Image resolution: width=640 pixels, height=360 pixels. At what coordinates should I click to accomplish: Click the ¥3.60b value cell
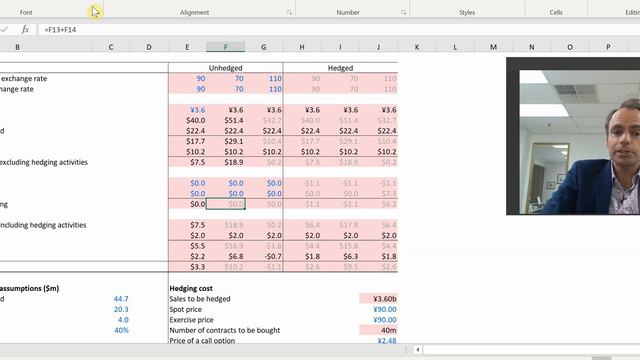(378, 299)
